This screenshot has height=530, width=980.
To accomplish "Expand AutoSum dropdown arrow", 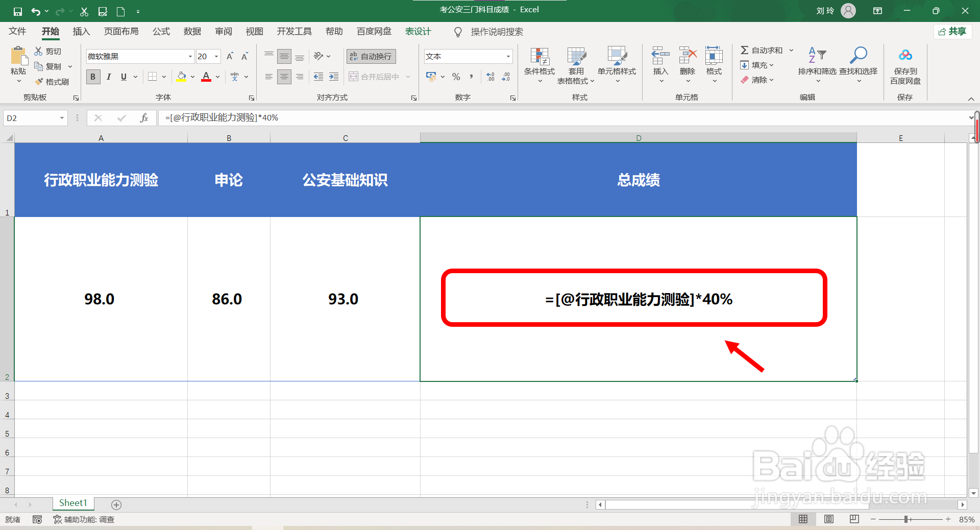I will (791, 50).
